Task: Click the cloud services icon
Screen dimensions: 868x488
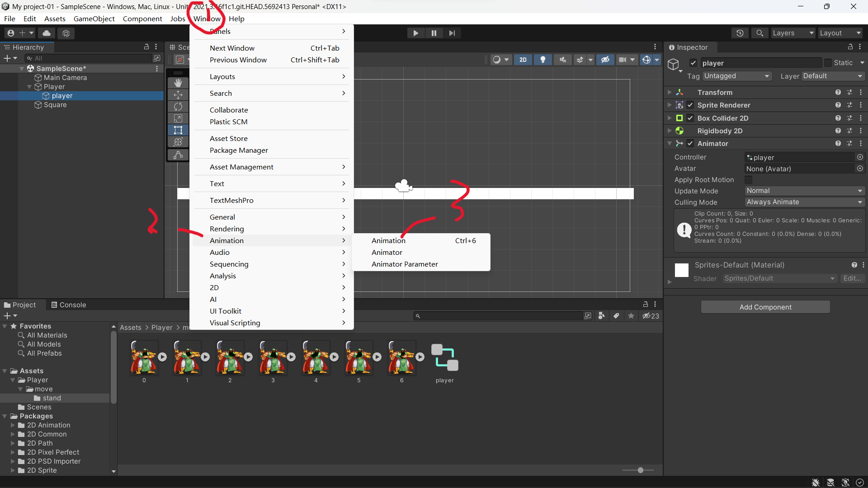Action: [47, 33]
